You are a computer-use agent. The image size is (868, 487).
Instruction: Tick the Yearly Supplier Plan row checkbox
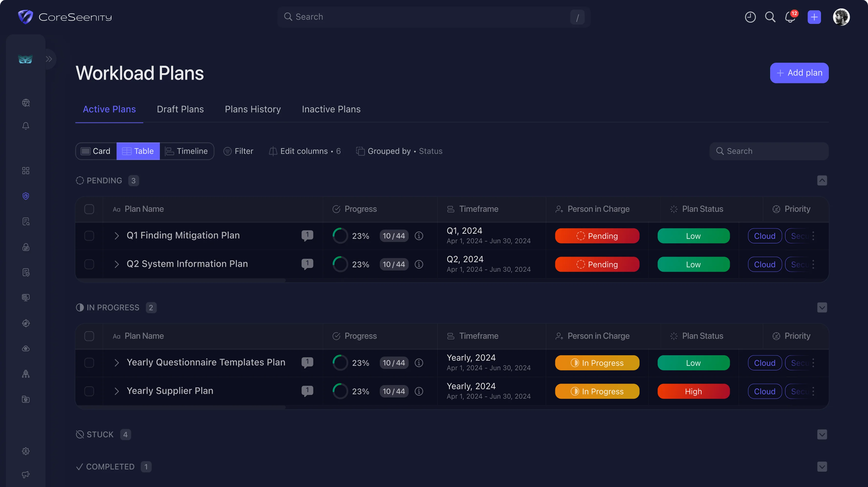pos(89,391)
